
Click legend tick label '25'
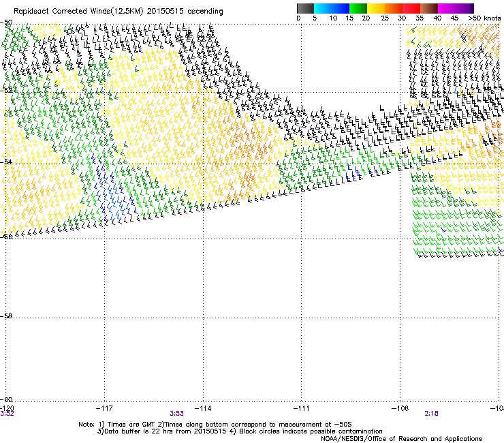[385, 18]
